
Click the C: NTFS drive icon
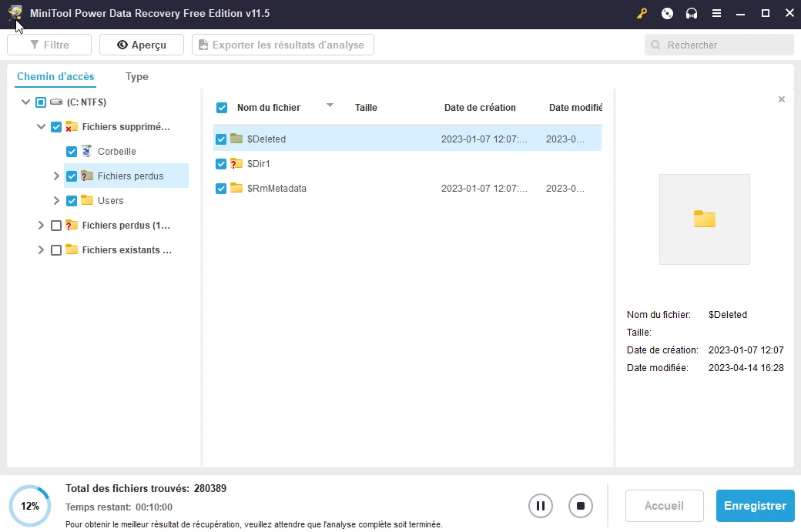click(56, 102)
